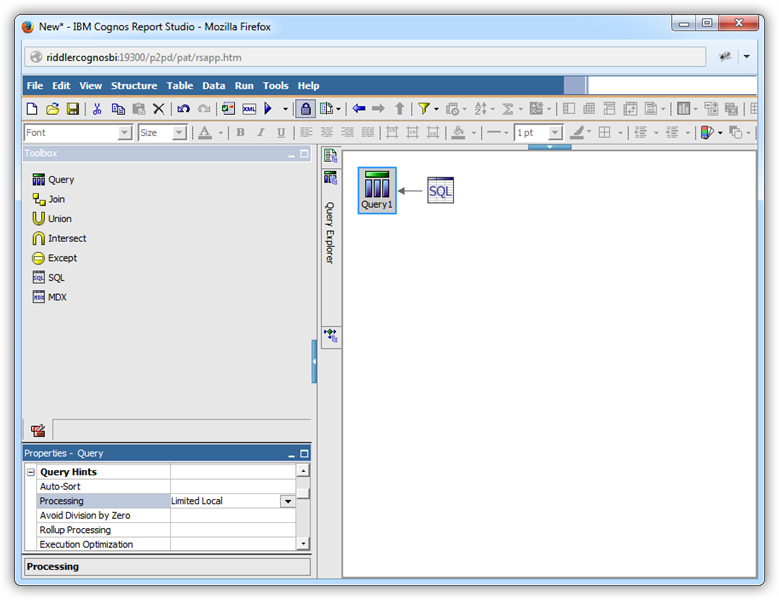Toggle the Lock page objects button
Image resolution: width=779 pixels, height=600 pixels.
(x=306, y=109)
